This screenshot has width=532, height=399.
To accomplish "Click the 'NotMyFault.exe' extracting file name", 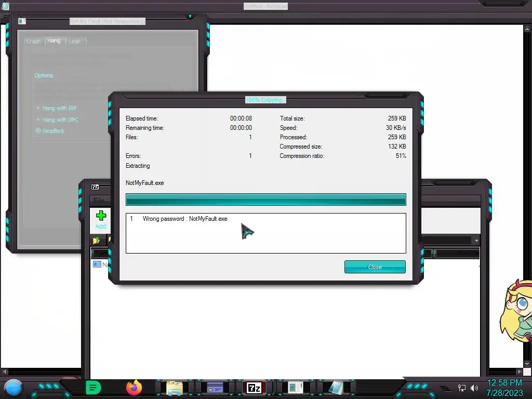I will click(145, 183).
